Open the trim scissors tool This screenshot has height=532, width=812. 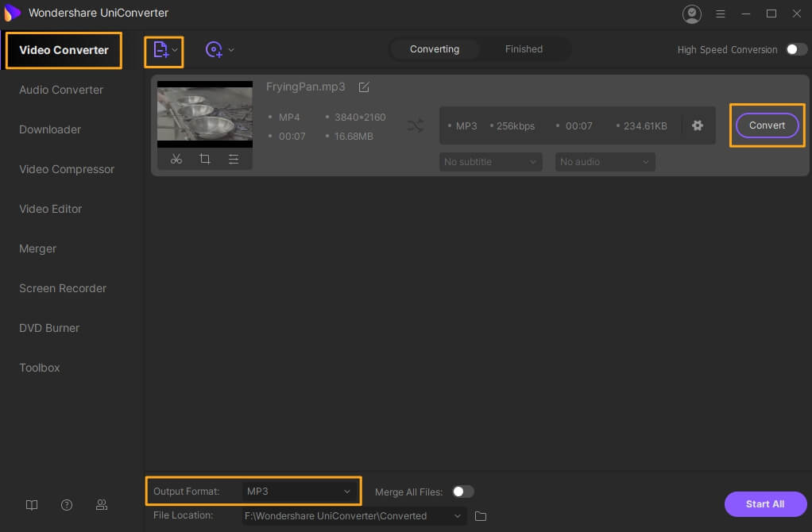(x=176, y=159)
